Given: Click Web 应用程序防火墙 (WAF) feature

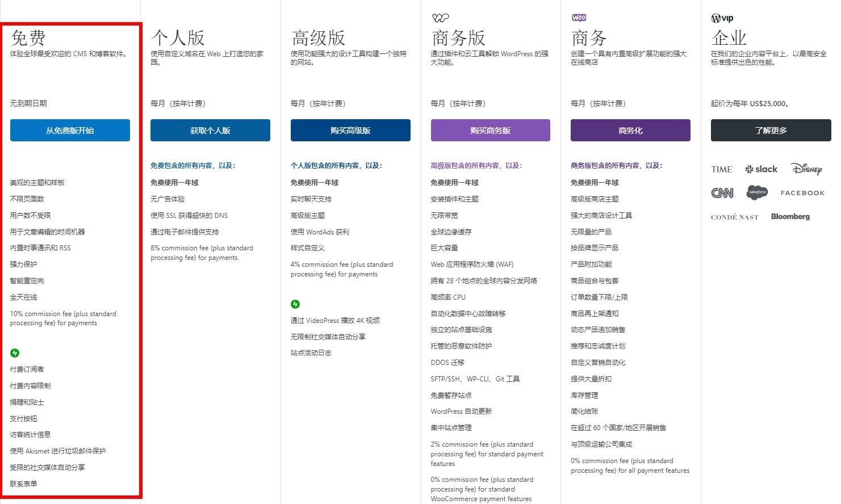Looking at the screenshot, I should pos(472,264).
